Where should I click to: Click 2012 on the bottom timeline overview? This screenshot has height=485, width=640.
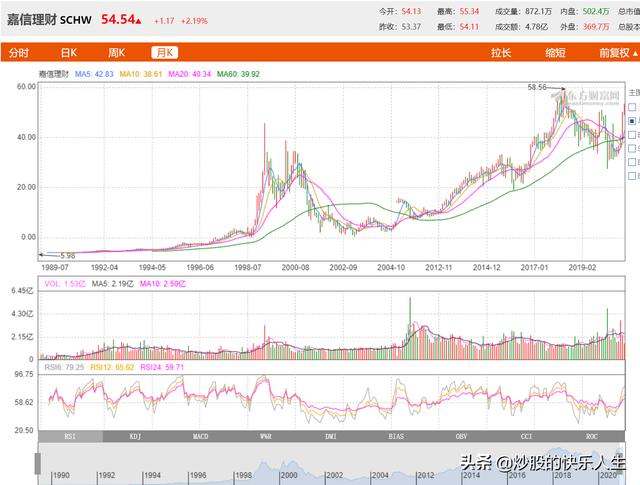[426, 476]
